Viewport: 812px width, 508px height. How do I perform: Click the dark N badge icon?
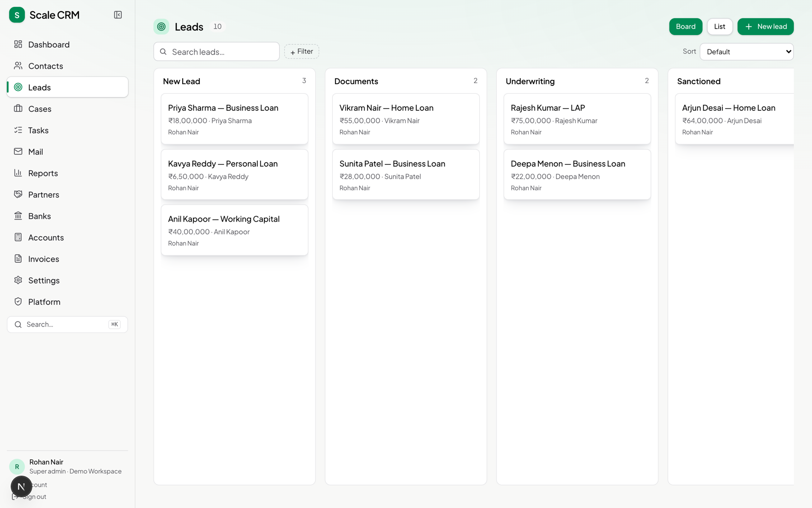21,487
